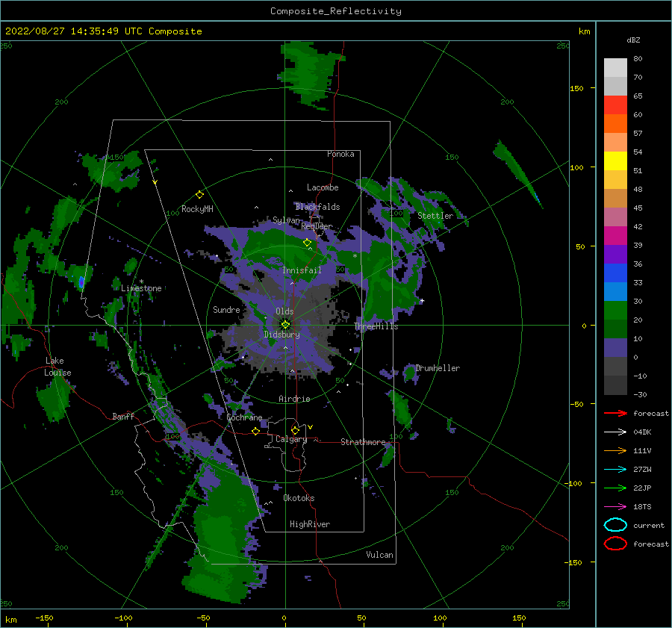Screen dimensions: 672x628
Task: Click the Stettler label
Action: [x=435, y=216]
